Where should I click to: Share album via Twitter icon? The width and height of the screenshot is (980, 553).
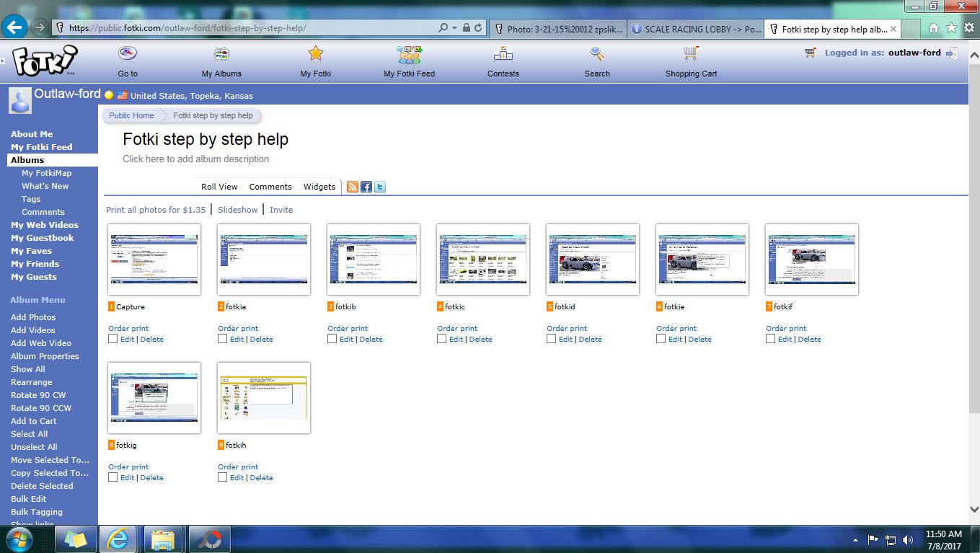(x=380, y=187)
